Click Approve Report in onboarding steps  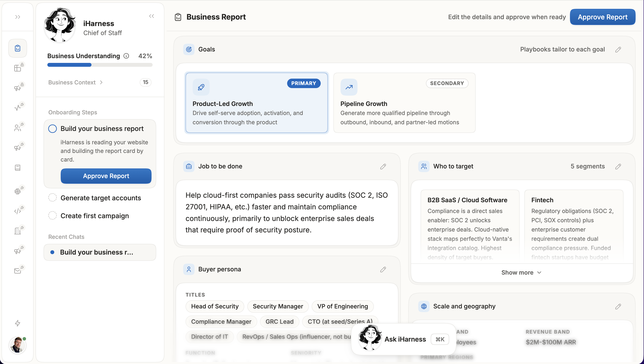point(106,176)
